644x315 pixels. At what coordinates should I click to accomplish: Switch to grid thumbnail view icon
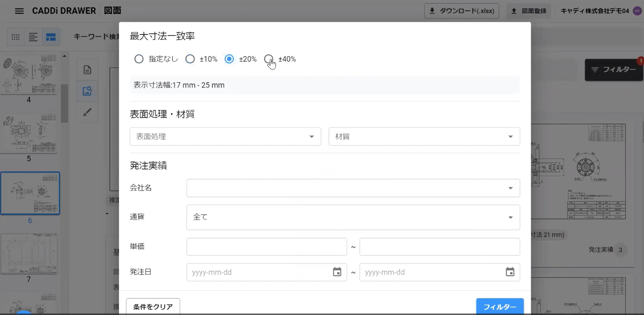[x=16, y=37]
